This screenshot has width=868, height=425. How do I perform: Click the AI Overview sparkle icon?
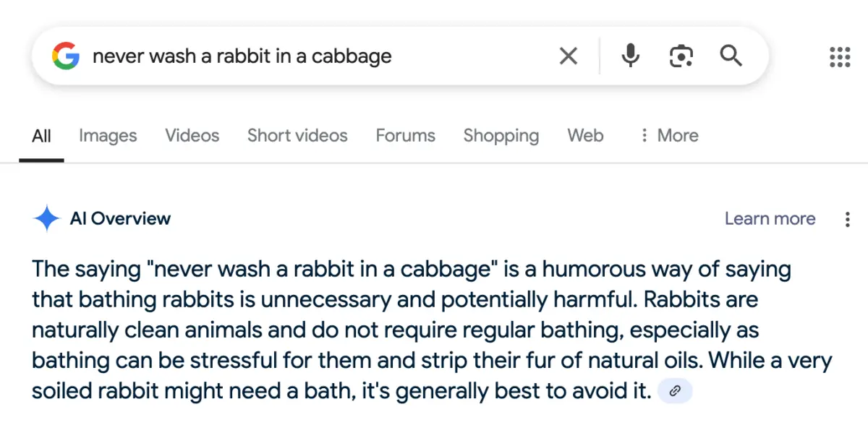coord(46,218)
